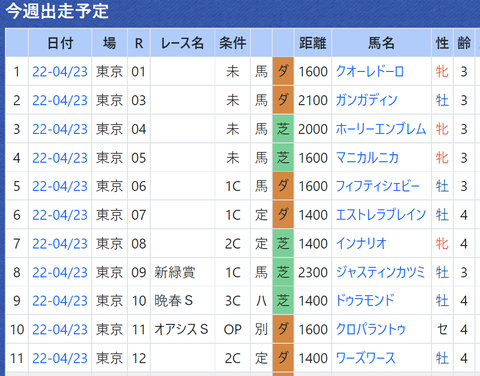Screen dimensions: 480x376
Task: Click date 22-04/23 in row 5
Action: (60, 186)
